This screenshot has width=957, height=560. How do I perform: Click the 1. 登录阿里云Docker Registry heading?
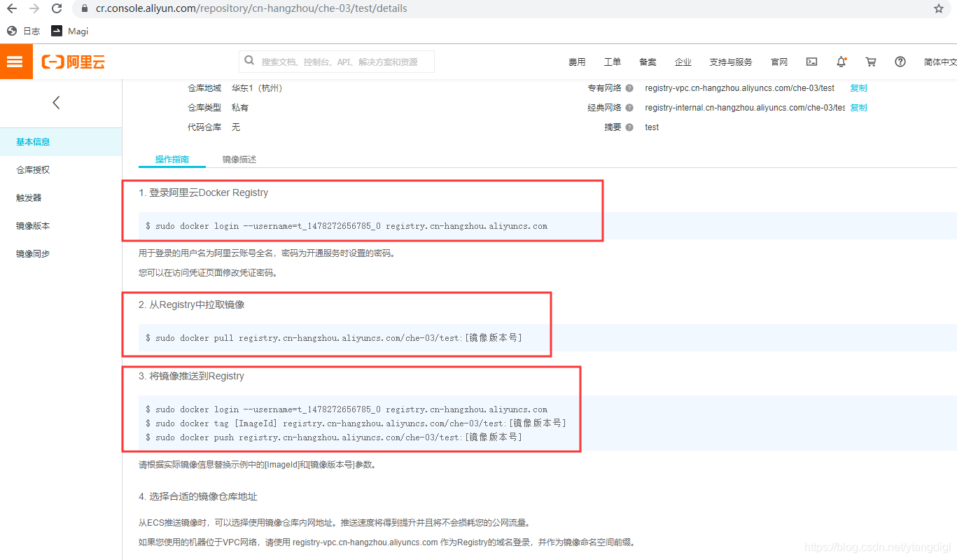(203, 192)
